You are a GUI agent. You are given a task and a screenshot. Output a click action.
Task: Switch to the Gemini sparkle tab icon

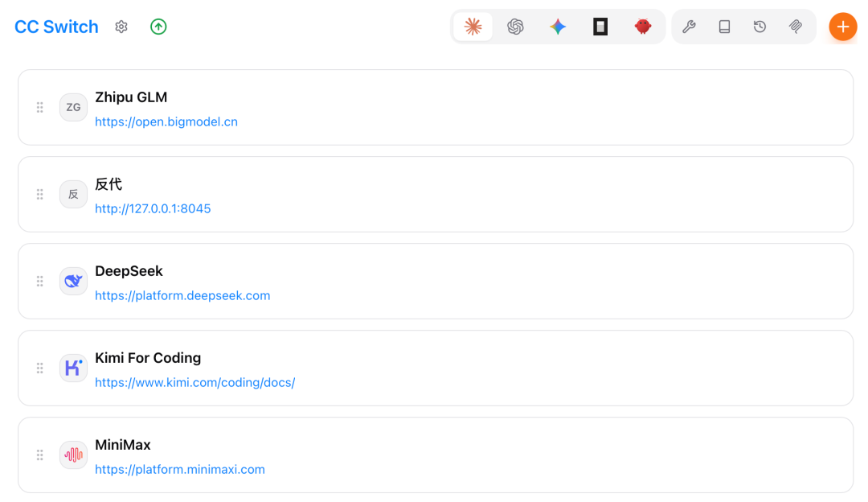[x=558, y=27]
